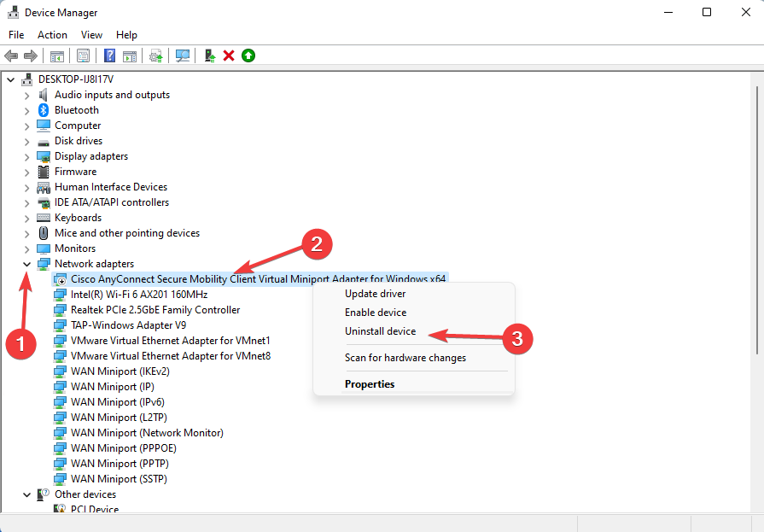Viewport: 764px width, 532px height.
Task: Expand the Display adapters category
Action: point(26,156)
